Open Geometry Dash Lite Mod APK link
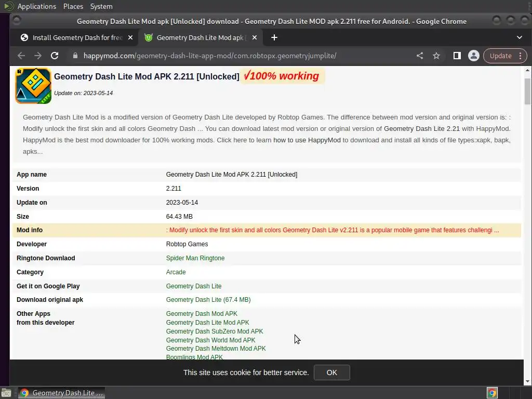This screenshot has height=399, width=532. pyautogui.click(x=207, y=322)
